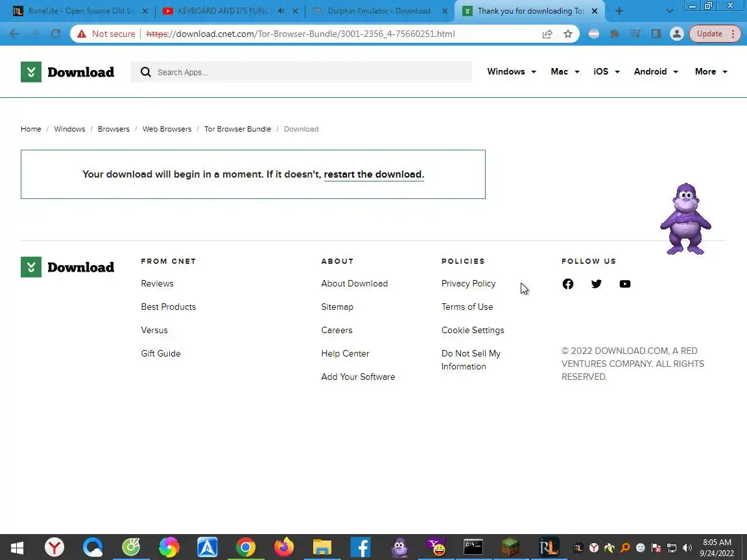Open Command Prompt from taskbar

click(473, 548)
